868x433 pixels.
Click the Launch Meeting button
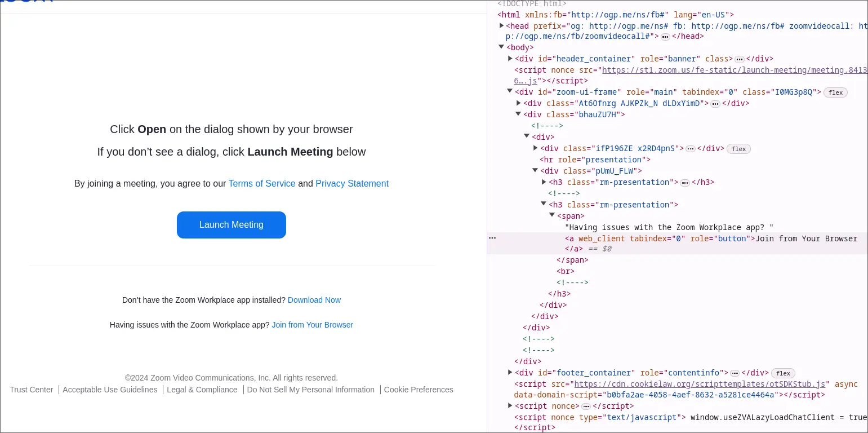click(231, 225)
